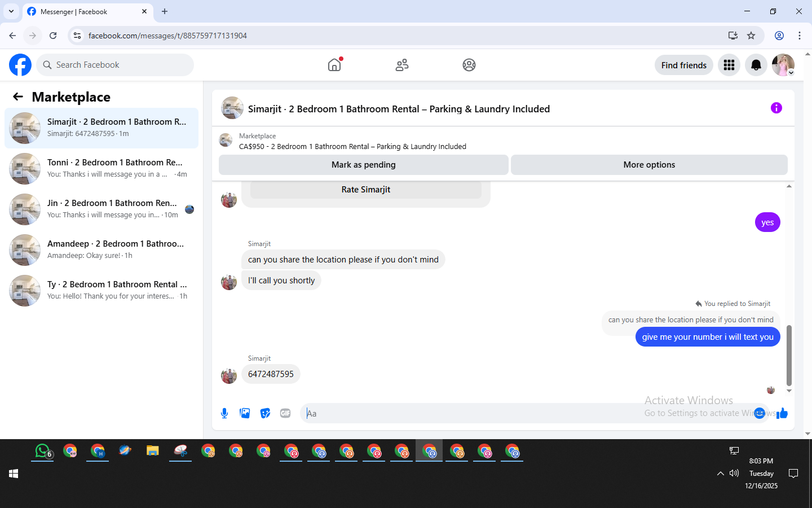Go to the Facebook home feed icon
The height and width of the screenshot is (508, 812).
click(334, 65)
